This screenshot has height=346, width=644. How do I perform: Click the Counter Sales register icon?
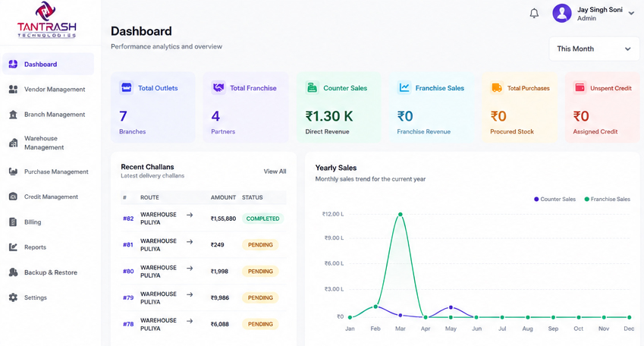tap(313, 87)
